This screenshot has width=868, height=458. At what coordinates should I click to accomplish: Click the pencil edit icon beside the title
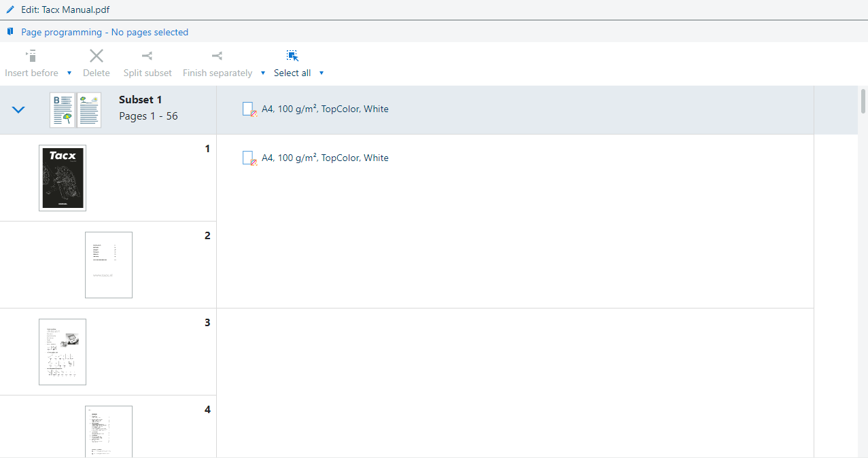pyautogui.click(x=10, y=10)
